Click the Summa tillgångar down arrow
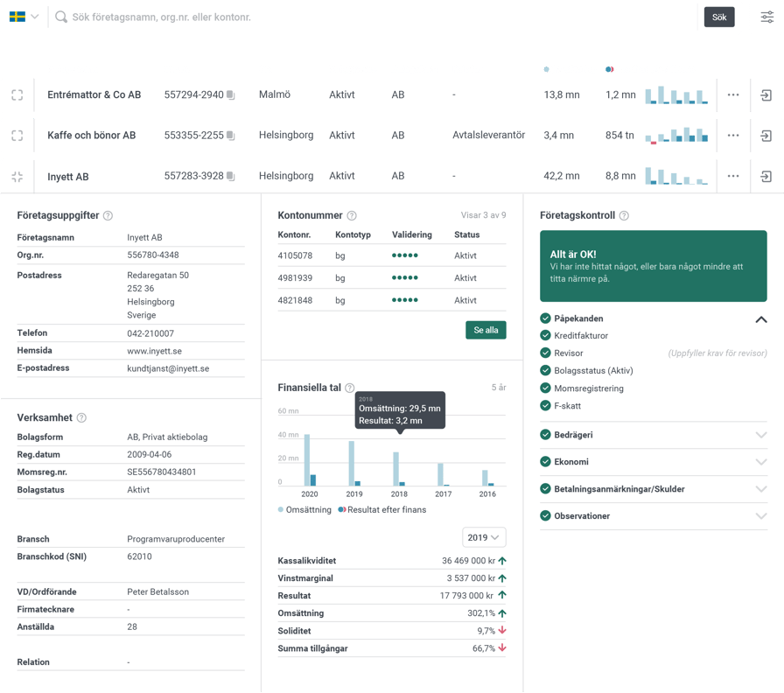Screen dimensions: 784x693 click(502, 648)
